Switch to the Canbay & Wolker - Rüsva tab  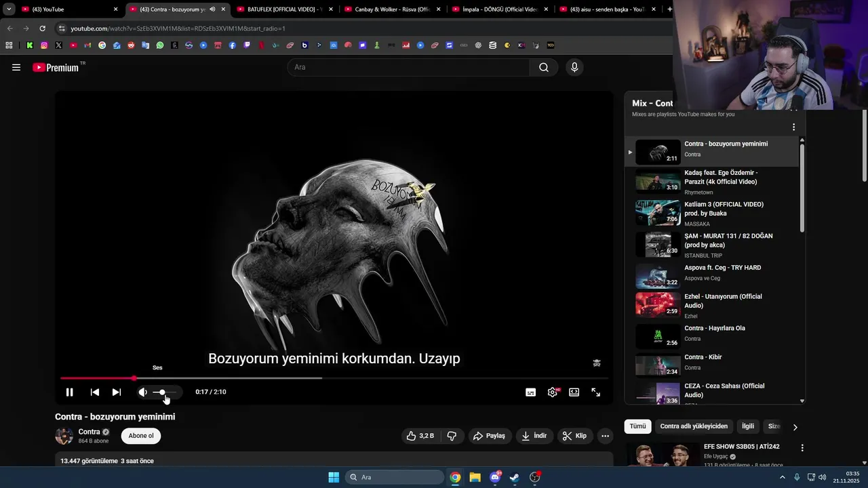click(x=393, y=9)
